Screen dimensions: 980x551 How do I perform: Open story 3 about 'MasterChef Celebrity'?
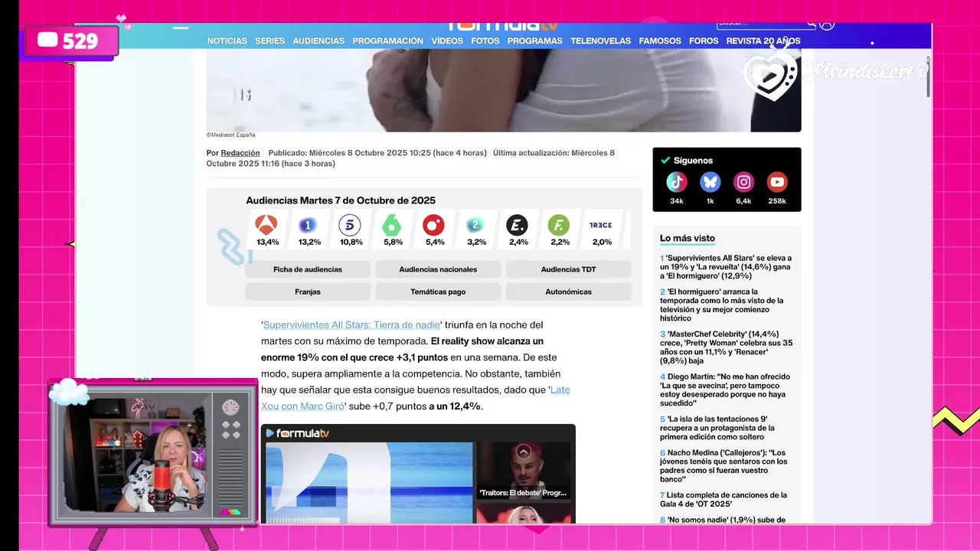726,347
